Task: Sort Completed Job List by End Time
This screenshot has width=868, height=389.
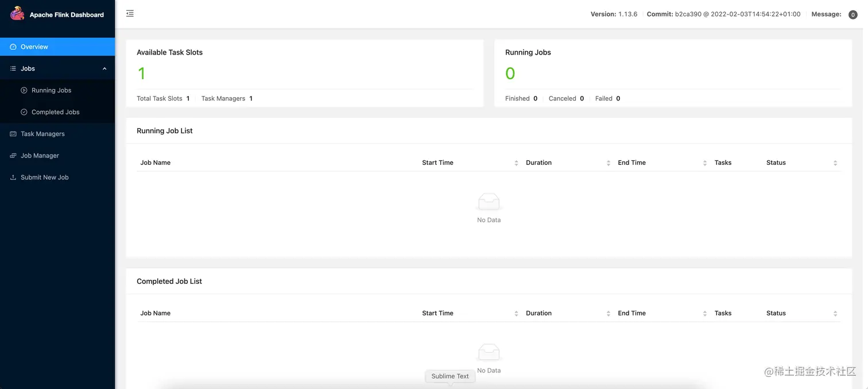Action: (704, 314)
